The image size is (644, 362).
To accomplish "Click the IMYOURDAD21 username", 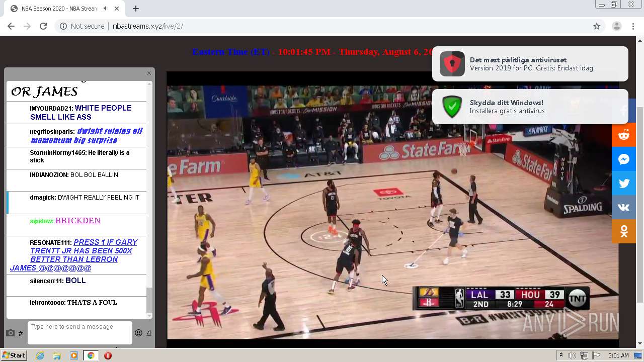I will (51, 109).
